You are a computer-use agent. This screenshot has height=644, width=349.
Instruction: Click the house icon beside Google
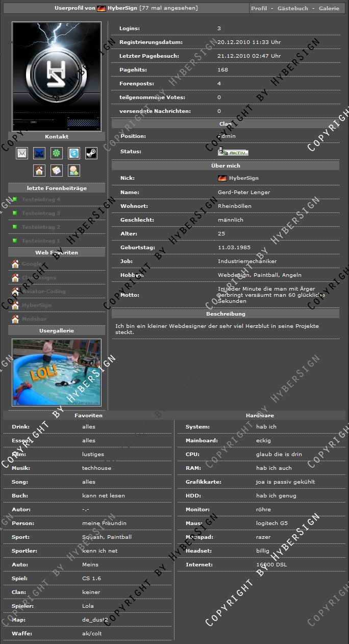15,264
